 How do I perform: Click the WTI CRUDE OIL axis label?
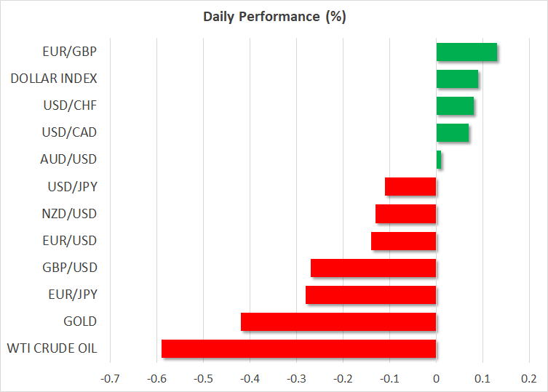click(53, 348)
